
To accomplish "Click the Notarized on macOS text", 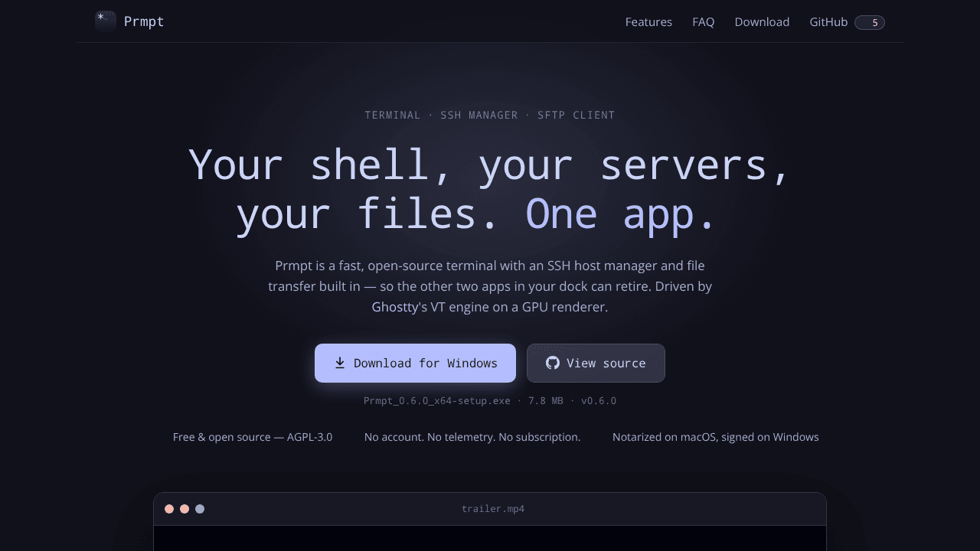I will [716, 437].
